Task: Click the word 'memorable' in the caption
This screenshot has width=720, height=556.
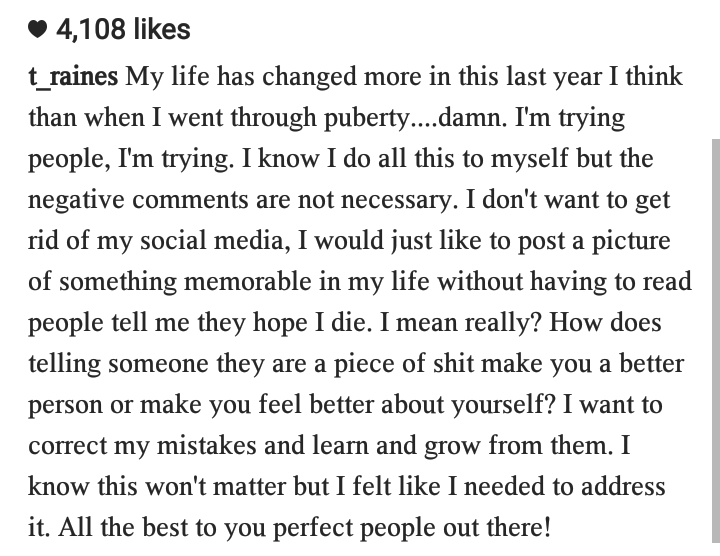Action: [x=248, y=281]
